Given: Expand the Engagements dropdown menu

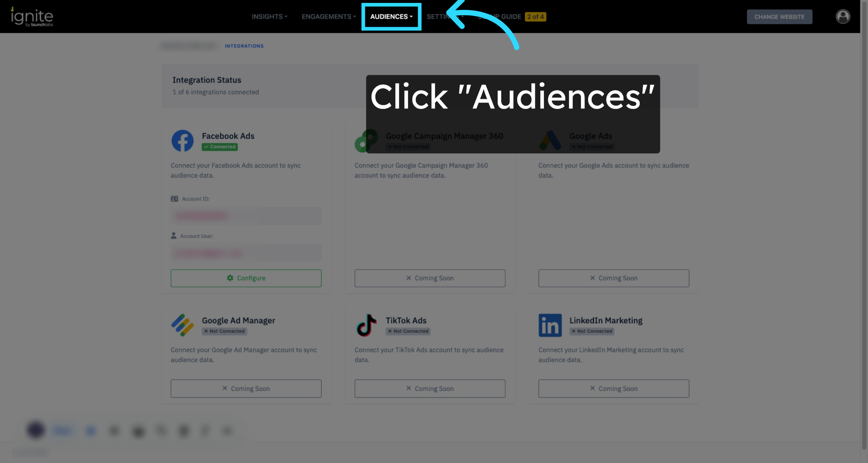Looking at the screenshot, I should pyautogui.click(x=328, y=17).
